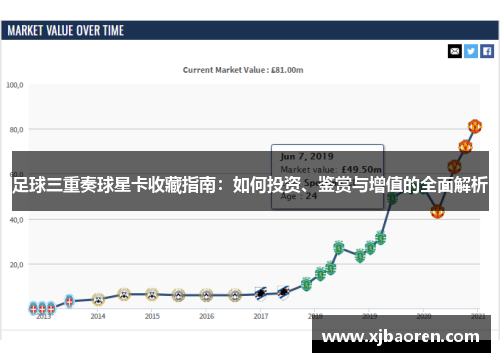Click the Current Market Value heading text
500x362 pixels.
point(243,70)
